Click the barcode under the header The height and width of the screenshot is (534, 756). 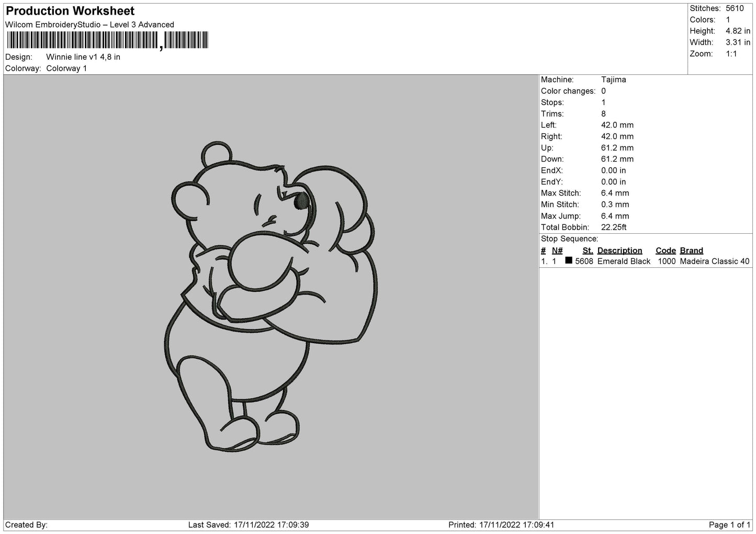tap(108, 40)
